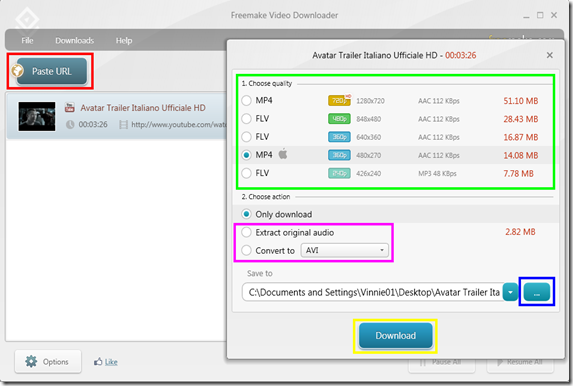Select the FLV 640x360 quality option

point(246,137)
